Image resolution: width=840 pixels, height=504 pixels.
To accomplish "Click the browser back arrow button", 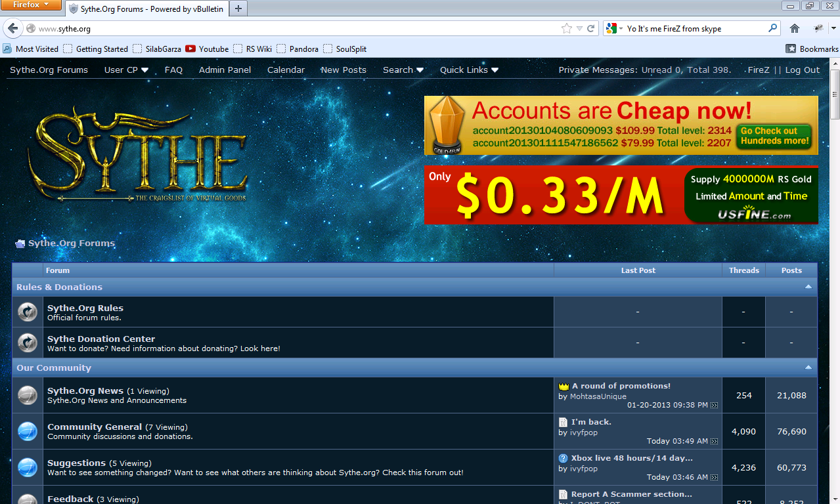I will click(12, 28).
